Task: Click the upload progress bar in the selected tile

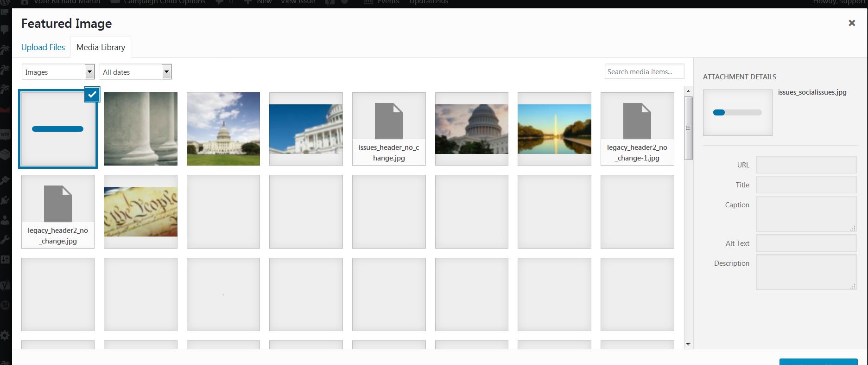Action: coord(57,129)
